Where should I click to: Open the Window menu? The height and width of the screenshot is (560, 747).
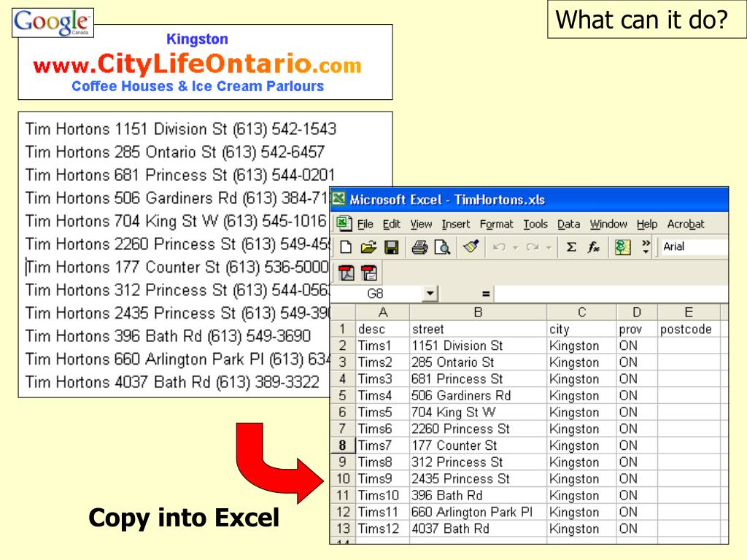(x=608, y=224)
